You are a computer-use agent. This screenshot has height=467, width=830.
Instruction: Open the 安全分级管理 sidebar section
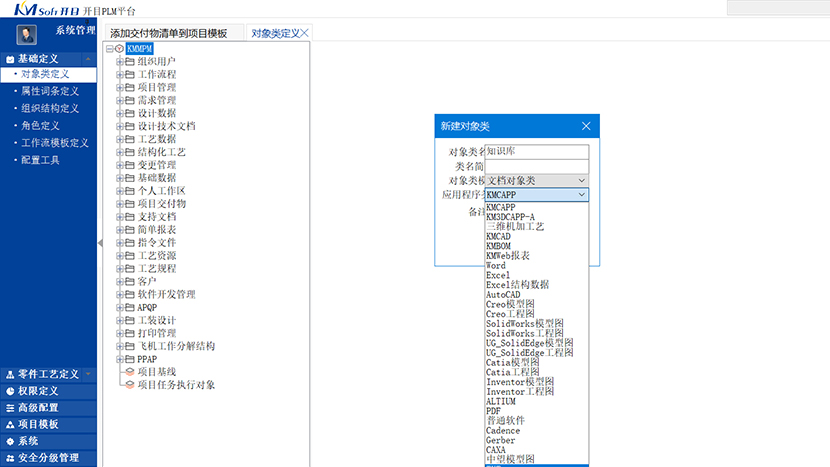[x=48, y=458]
